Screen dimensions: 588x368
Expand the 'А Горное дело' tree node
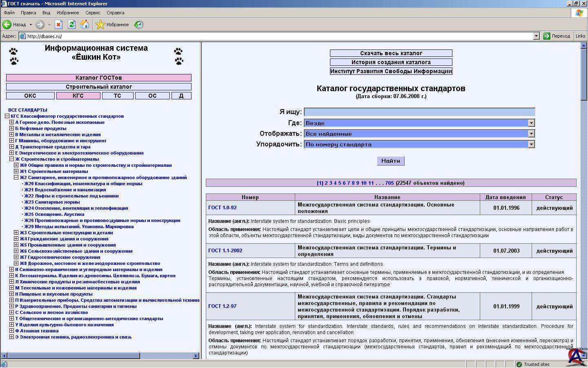pyautogui.click(x=11, y=122)
